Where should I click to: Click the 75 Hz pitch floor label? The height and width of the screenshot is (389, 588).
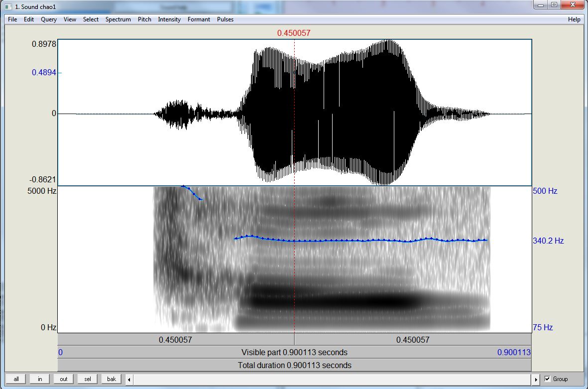tap(543, 327)
